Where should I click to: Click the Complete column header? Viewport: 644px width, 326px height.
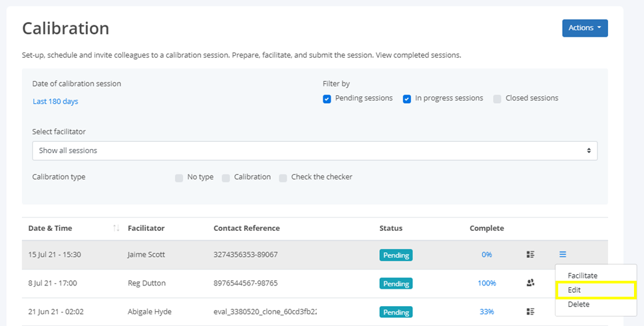point(487,228)
